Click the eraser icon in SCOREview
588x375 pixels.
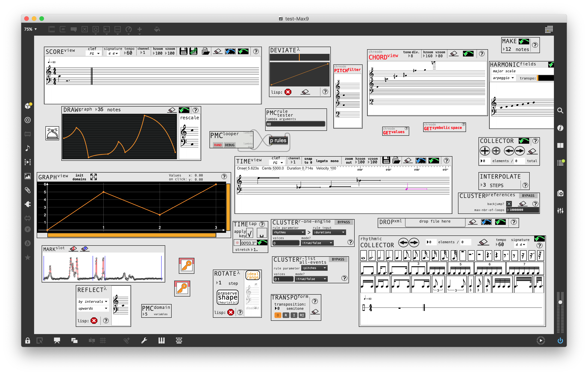tap(218, 51)
